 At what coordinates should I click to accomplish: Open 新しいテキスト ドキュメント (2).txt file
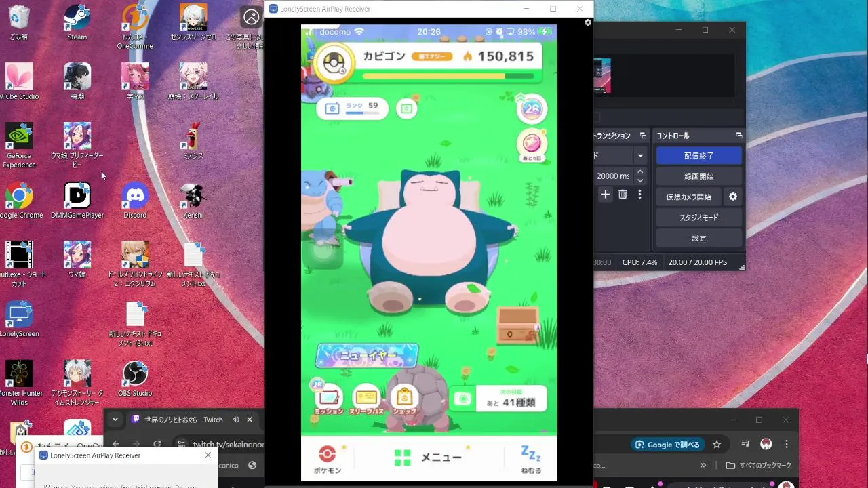[135, 324]
